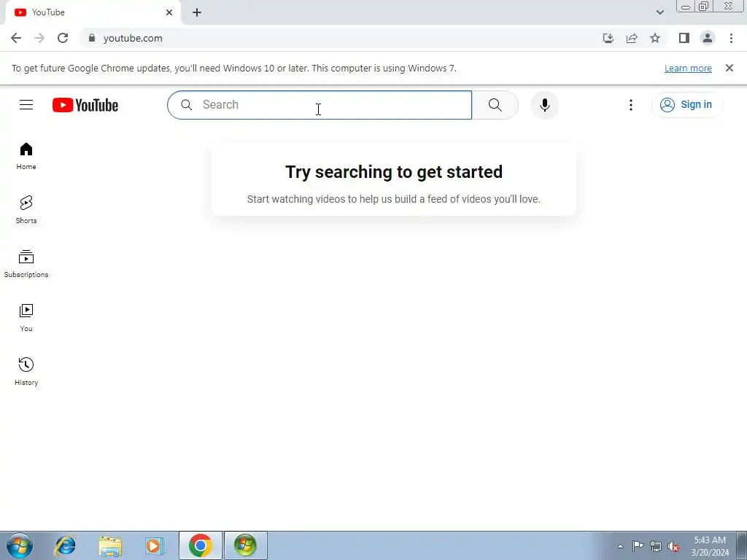Open Shorts in the sidebar
The height and width of the screenshot is (560, 747).
tap(26, 210)
